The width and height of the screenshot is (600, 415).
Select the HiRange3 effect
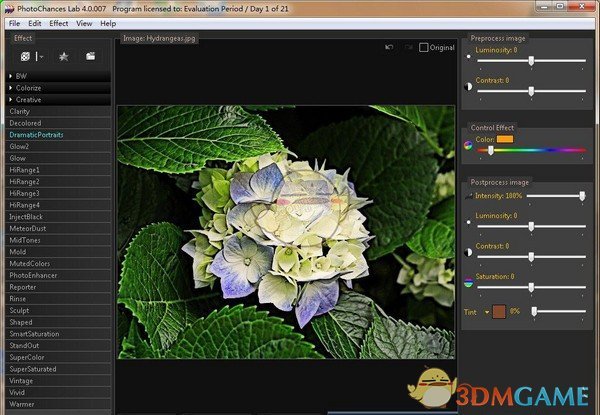pyautogui.click(x=59, y=194)
